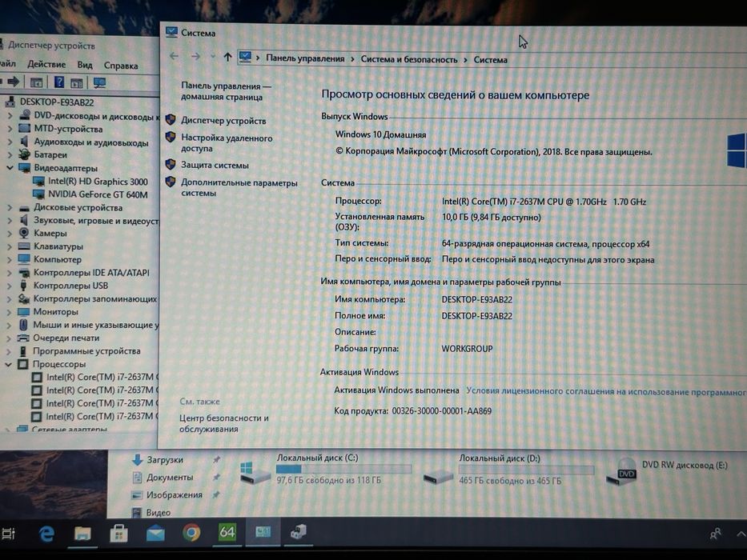This screenshot has width=747, height=560.
Task: Switch to Device Manager taskbar icon
Action: pos(299,531)
